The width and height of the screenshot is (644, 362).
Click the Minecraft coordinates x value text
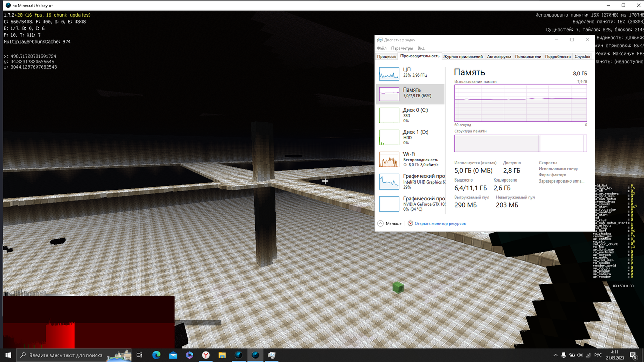point(30,56)
